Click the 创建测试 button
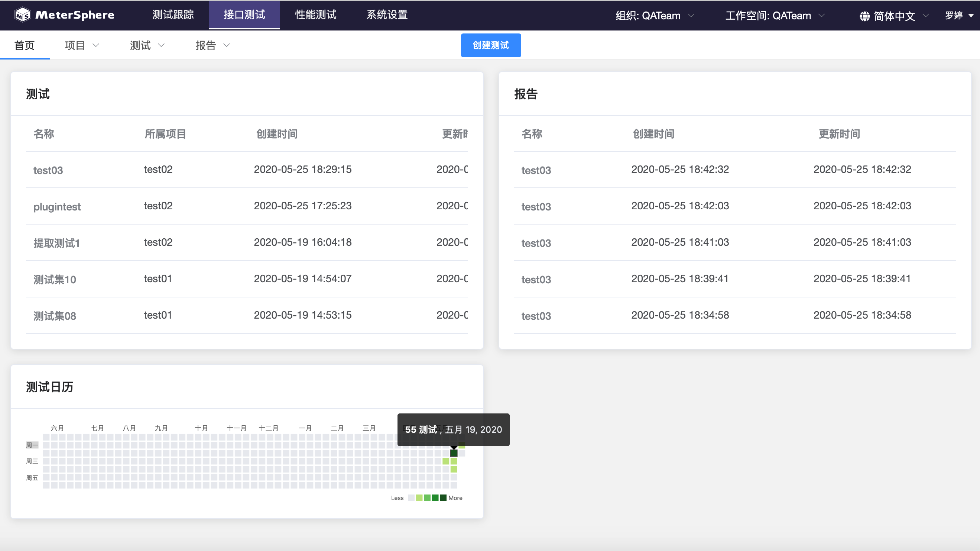The width and height of the screenshot is (980, 551). tap(491, 45)
